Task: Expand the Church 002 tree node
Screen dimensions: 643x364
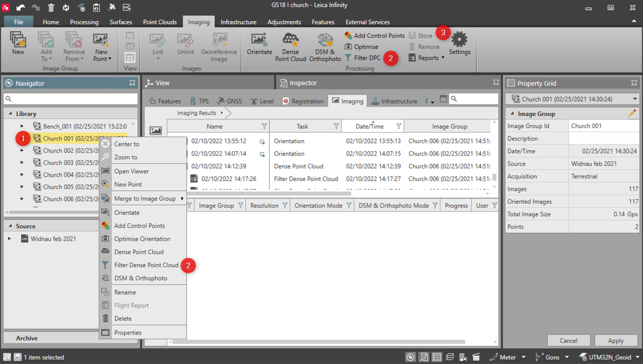Action: click(x=22, y=150)
